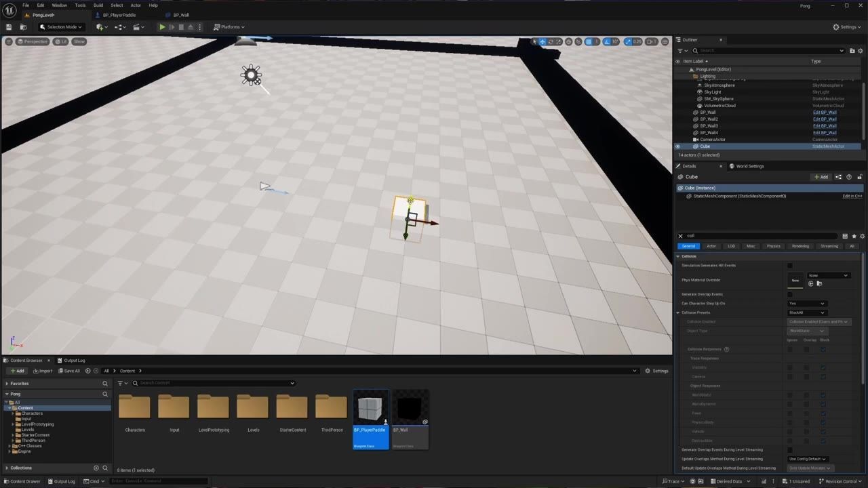Open the Selection Mode dropdown
868x488 pixels.
coord(61,27)
